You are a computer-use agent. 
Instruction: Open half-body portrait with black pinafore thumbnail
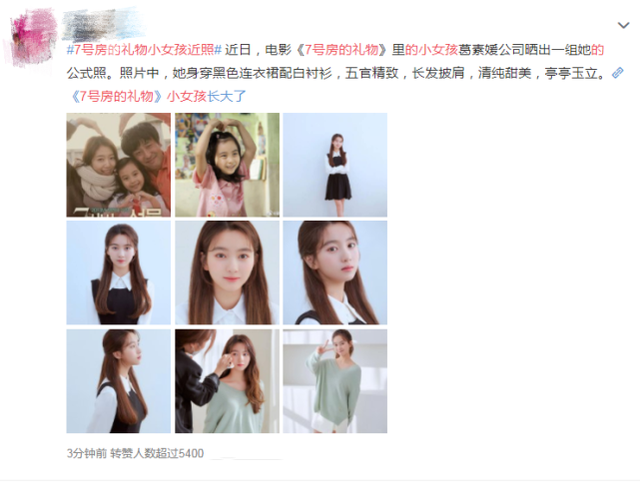click(119, 273)
